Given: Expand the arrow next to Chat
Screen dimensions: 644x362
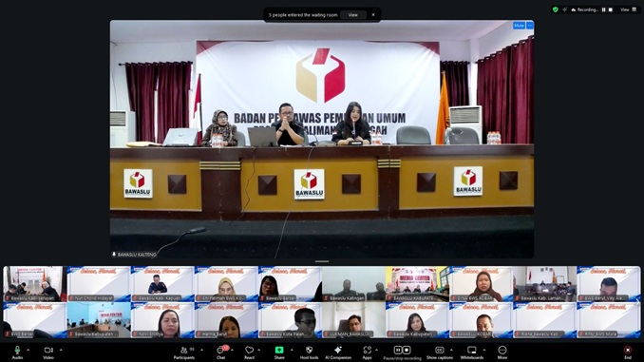Looking at the screenshot, I should [x=232, y=350].
